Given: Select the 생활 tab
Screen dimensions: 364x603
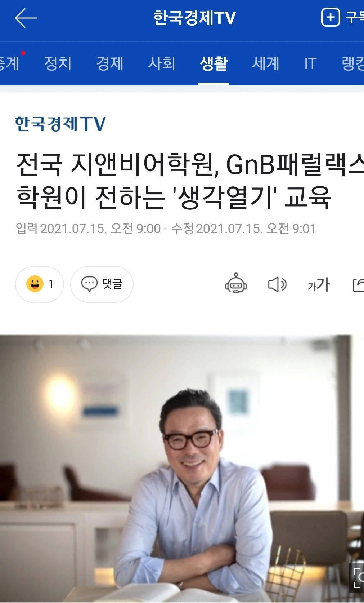Looking at the screenshot, I should (x=214, y=63).
